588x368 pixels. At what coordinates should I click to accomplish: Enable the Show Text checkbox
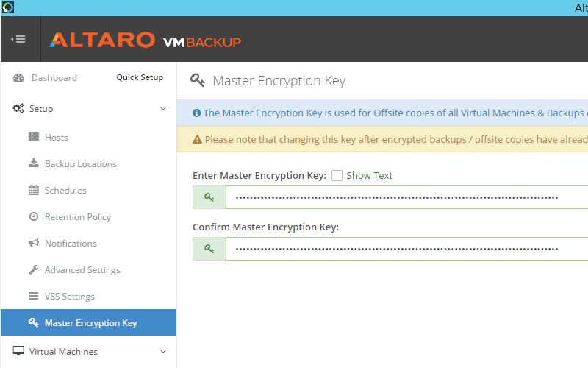337,176
